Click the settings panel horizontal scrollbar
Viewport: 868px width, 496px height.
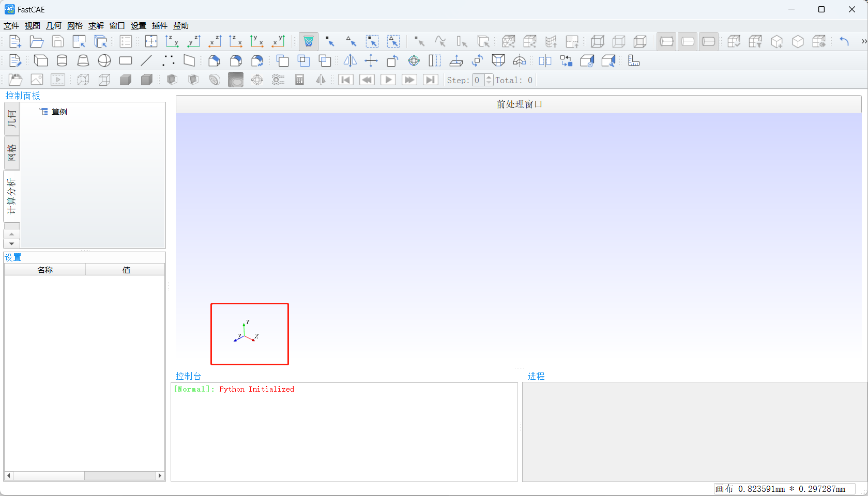coord(84,475)
